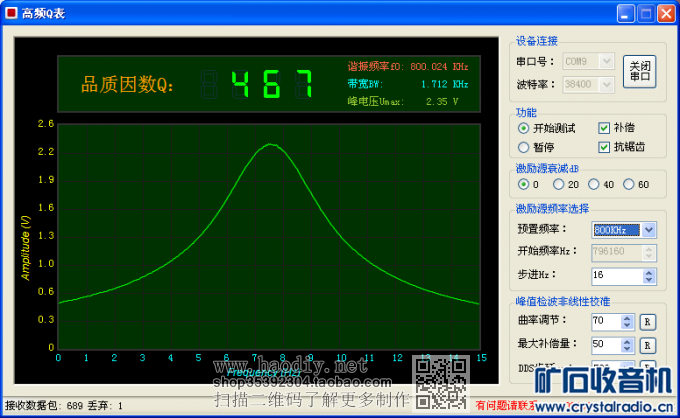Click the R reset button beside 曲率调节
The height and width of the screenshot is (418, 680).
648,321
